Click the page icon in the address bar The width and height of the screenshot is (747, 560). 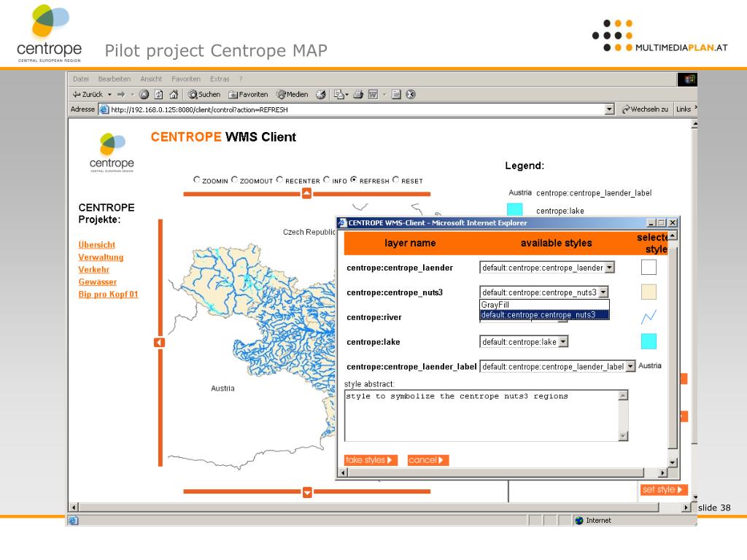(x=104, y=109)
